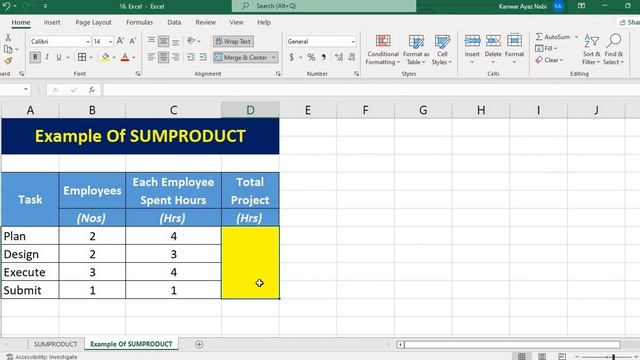This screenshot has height=360, width=640.
Task: Apply Percent style
Action: 311,58
